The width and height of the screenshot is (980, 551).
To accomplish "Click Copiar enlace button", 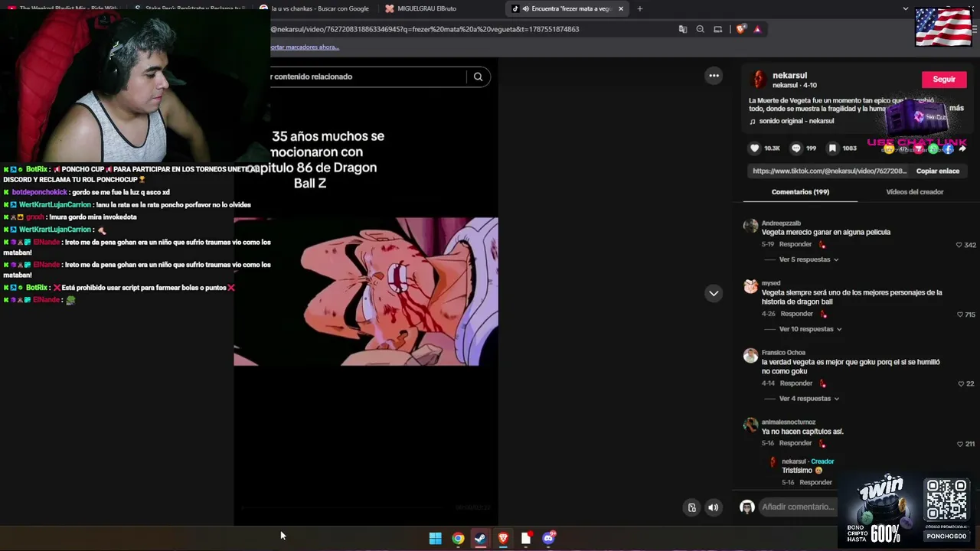I will click(x=937, y=171).
